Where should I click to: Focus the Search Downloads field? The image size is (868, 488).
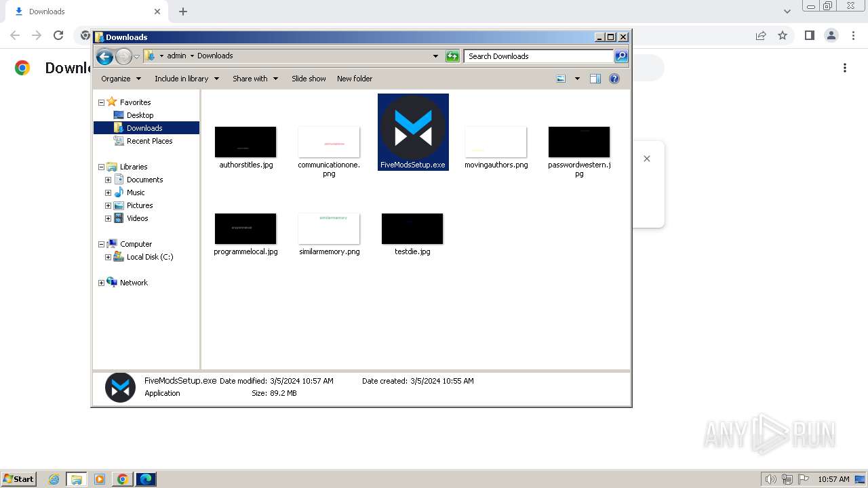[x=539, y=56]
